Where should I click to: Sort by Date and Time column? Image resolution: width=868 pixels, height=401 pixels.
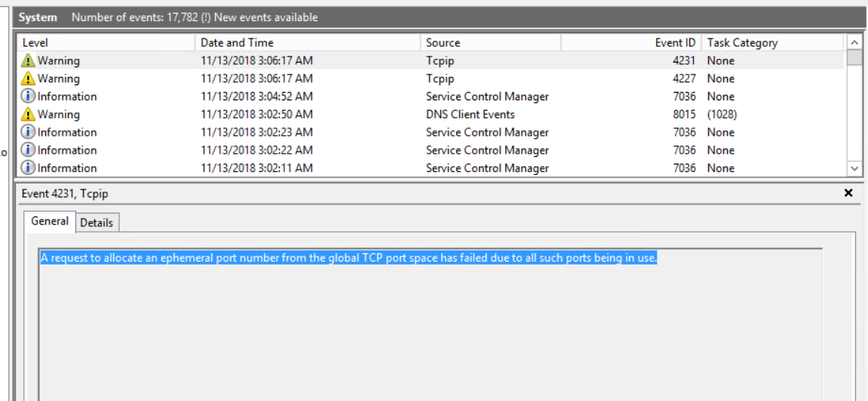(308, 43)
